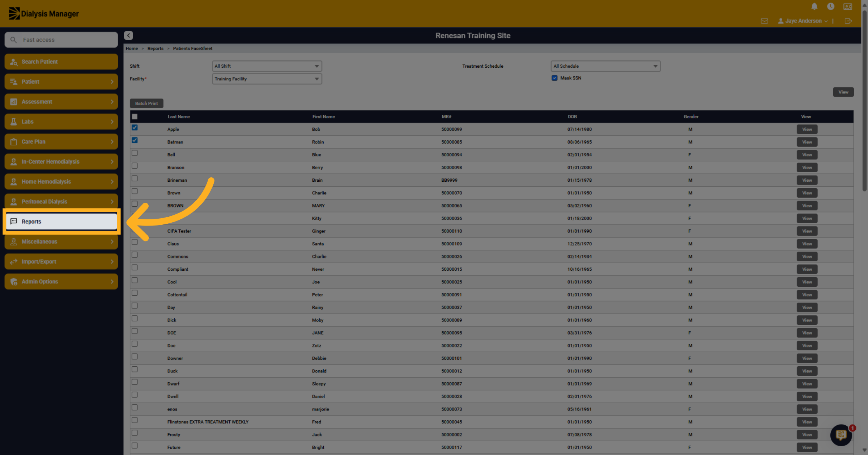Click the notification bell icon
Screen dimensions: 868x455
coord(814,6)
